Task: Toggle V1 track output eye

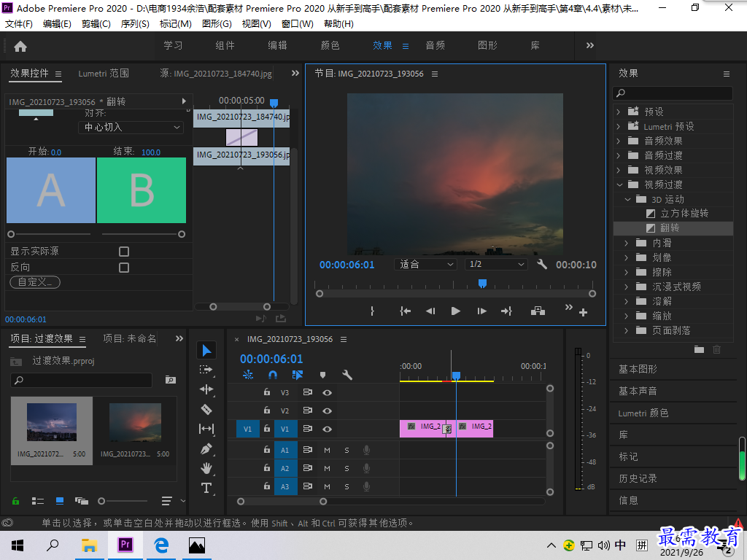Action: [327, 429]
